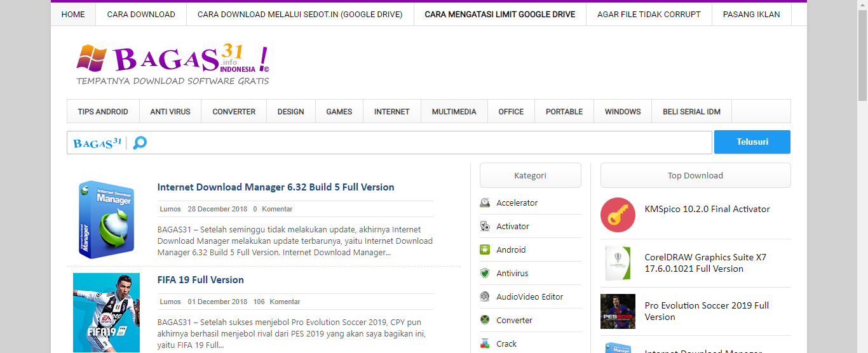Viewport: 868px width, 353px height.
Task: Select the PORTABLE category tab
Action: [564, 111]
